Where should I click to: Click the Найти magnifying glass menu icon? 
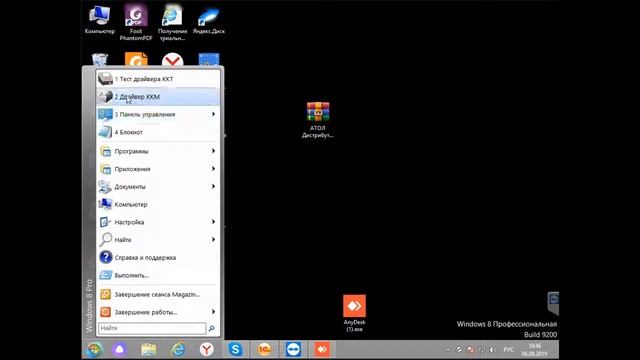tap(105, 240)
